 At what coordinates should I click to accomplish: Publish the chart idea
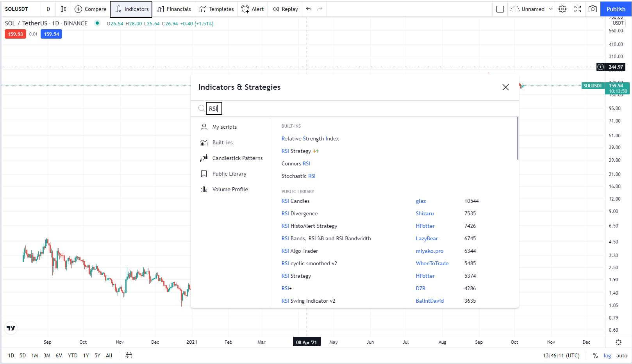[x=616, y=9]
